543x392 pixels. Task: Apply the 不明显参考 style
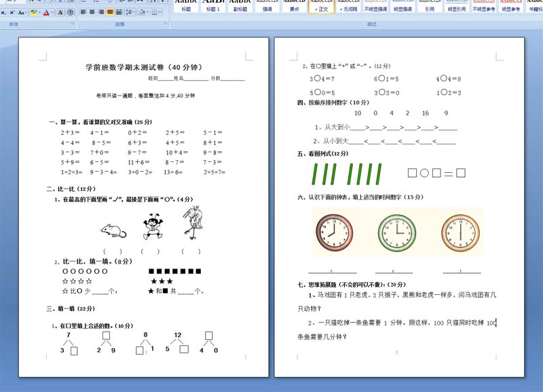[483, 6]
